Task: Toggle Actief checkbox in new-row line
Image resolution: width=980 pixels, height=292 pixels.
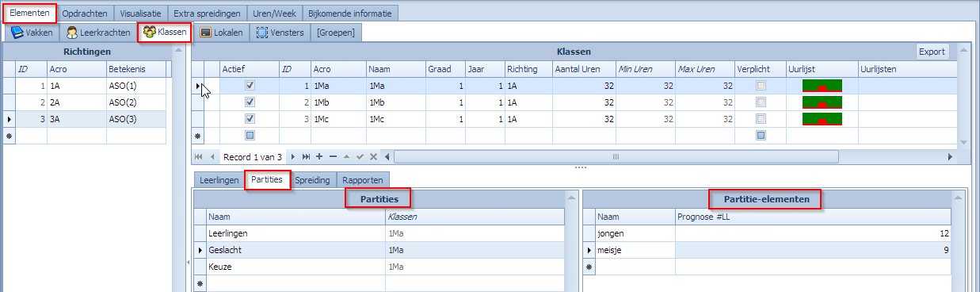Action: coord(250,136)
